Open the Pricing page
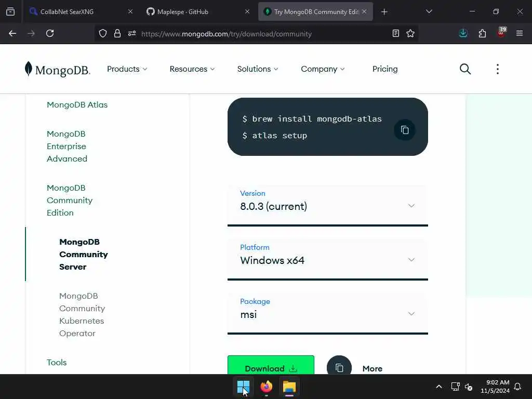Viewport: 532px width, 399px height. 385,69
